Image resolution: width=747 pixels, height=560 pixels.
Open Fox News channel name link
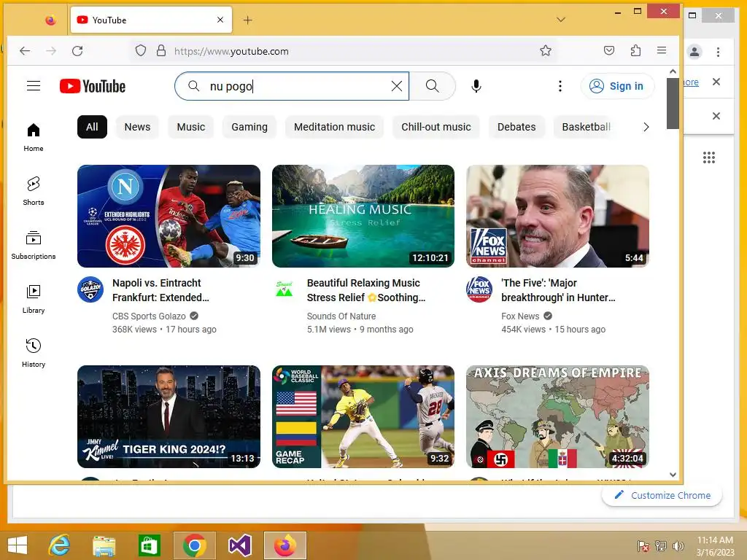(520, 316)
